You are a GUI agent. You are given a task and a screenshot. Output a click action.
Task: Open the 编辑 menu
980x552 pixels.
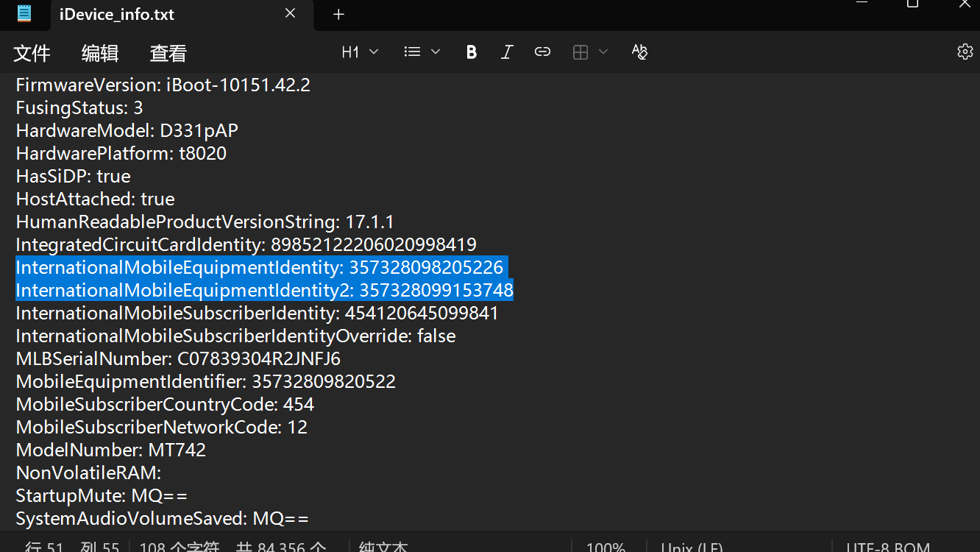pyautogui.click(x=100, y=53)
